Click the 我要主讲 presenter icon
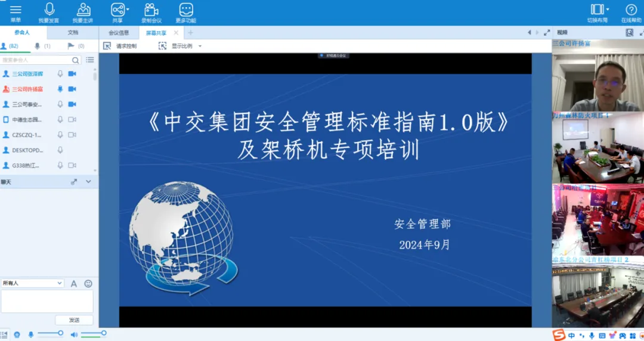Image resolution: width=644 pixels, height=341 pixels. pyautogui.click(x=83, y=10)
